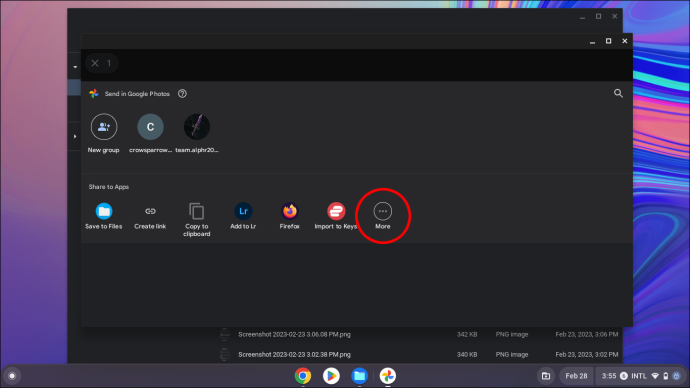This screenshot has width=690, height=388.
Task: Clear the selection of 1 item
Action: pos(95,63)
